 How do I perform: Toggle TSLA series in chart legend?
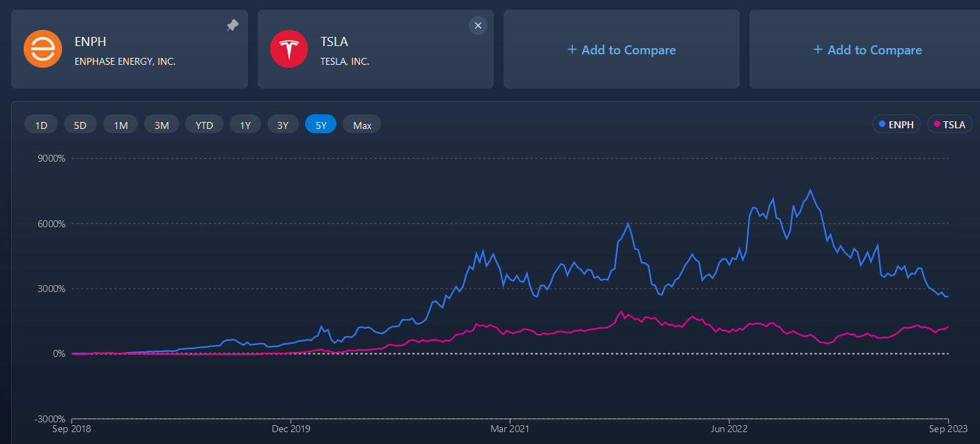pyautogui.click(x=950, y=124)
